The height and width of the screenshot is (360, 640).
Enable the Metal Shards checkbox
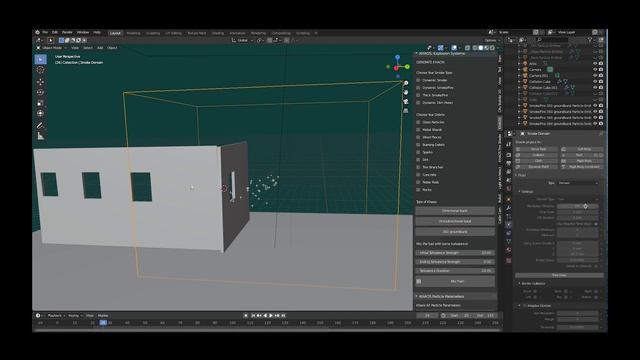(x=418, y=130)
